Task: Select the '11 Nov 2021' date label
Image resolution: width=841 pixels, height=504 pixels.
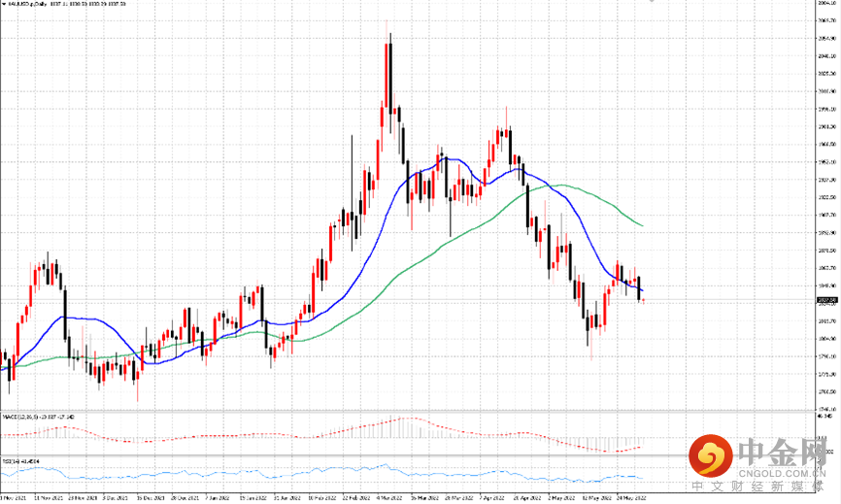Action: [x=48, y=498]
